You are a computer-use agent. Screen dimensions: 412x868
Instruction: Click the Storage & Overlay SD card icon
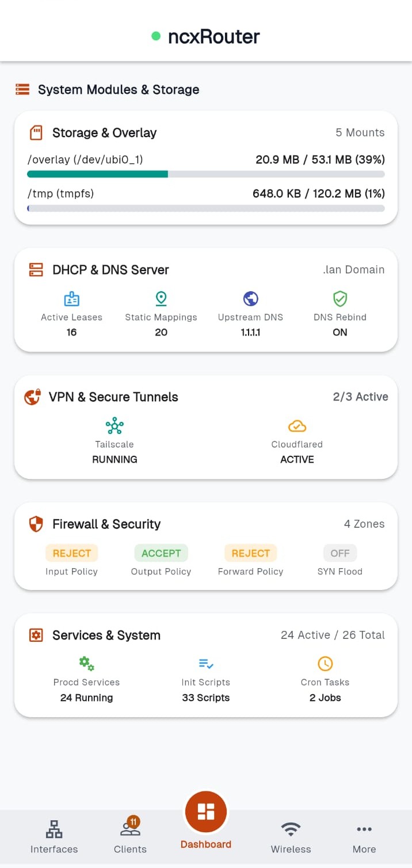tap(36, 133)
